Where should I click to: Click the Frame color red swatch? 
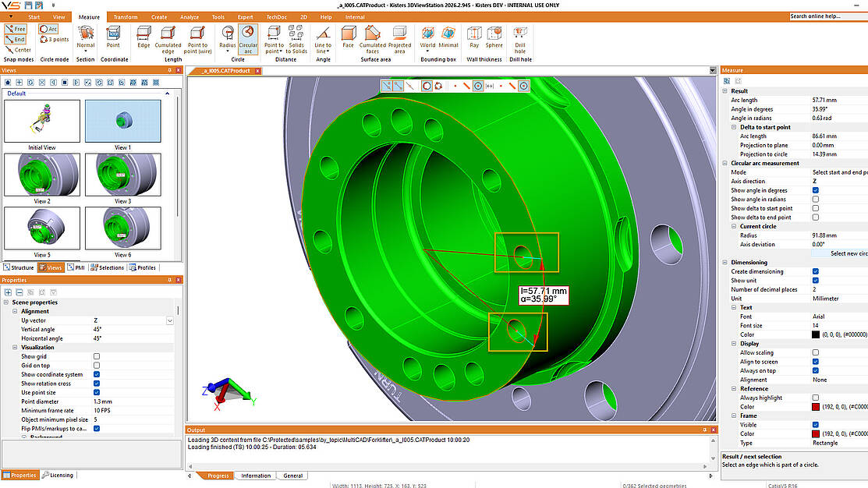[x=816, y=433]
